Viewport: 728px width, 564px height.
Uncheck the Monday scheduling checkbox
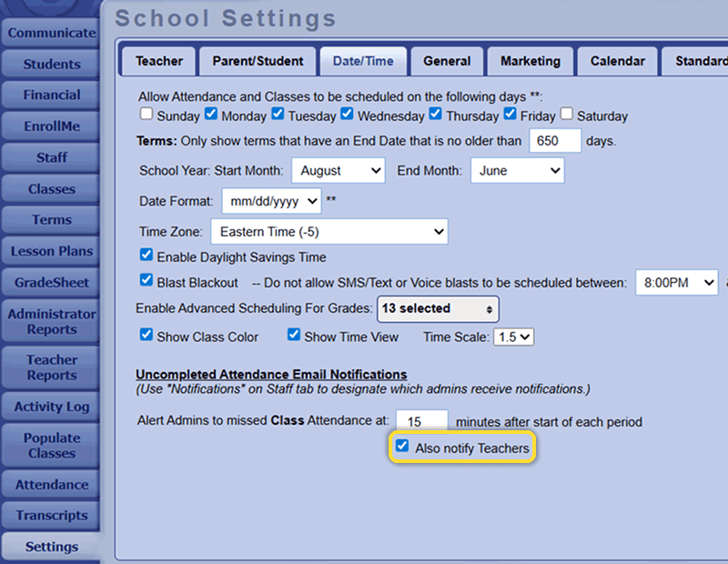point(211,115)
